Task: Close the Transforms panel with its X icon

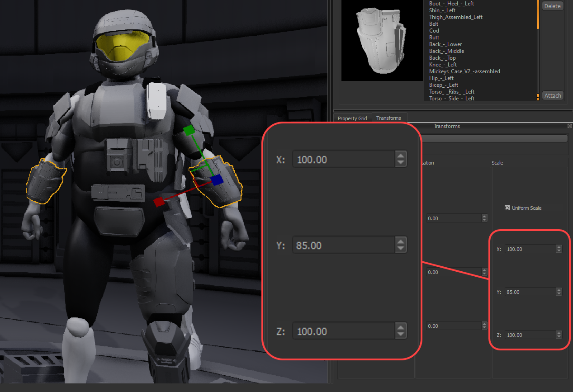Action: click(x=569, y=126)
